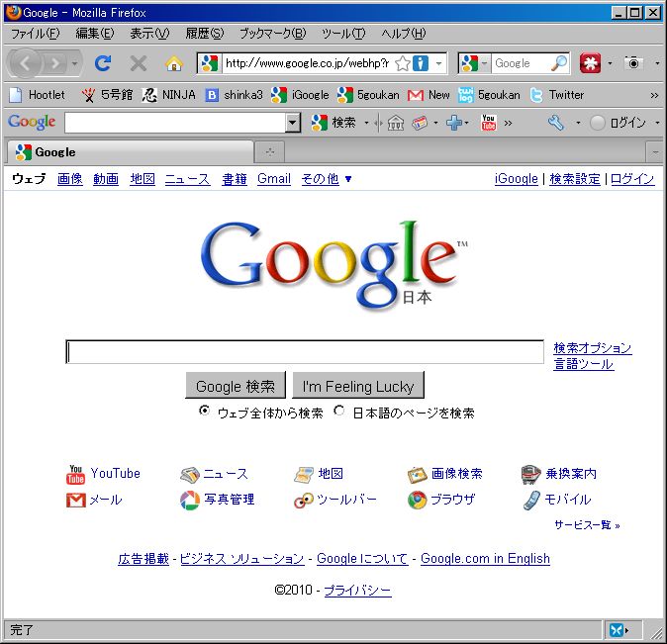Open the 表示(V) menu

pos(149,34)
